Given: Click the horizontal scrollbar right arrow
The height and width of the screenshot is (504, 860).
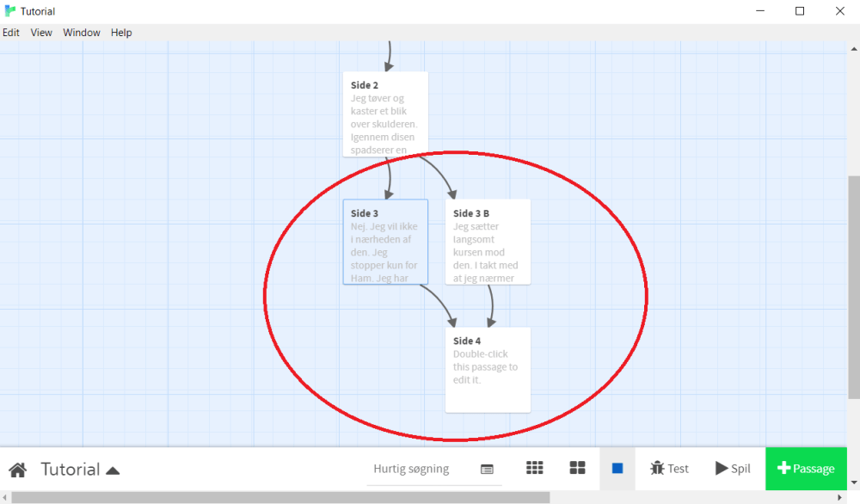Looking at the screenshot, I should pos(840,497).
